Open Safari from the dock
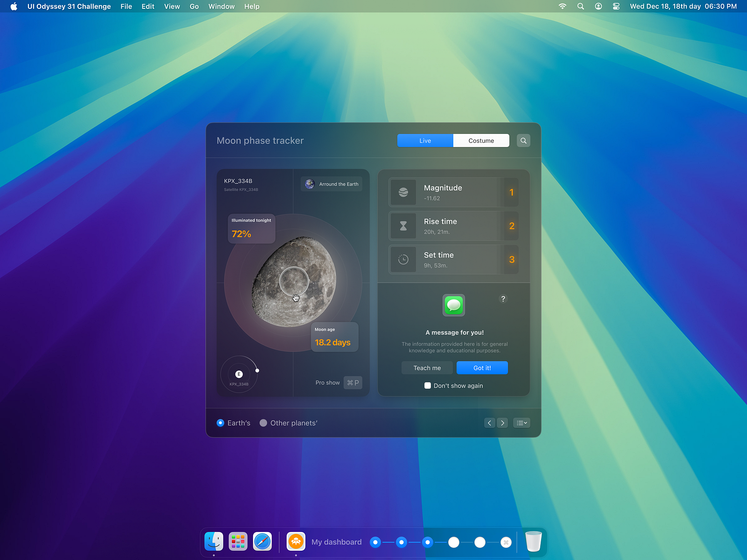This screenshot has width=747, height=560. pos(262,542)
